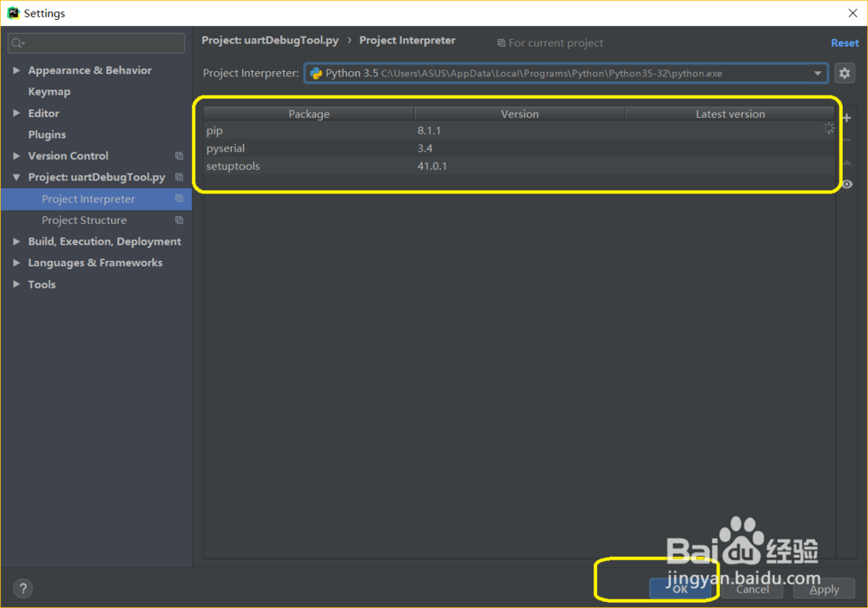Focus the settings search field

96,43
